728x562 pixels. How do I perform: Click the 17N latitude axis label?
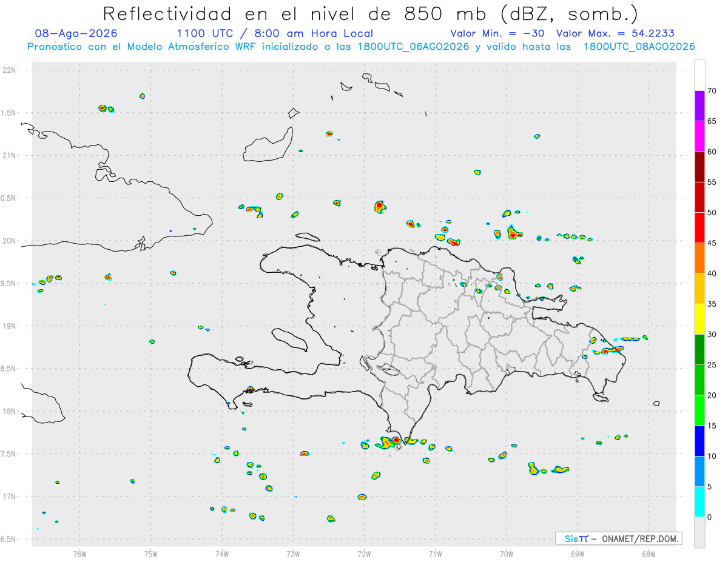(10, 497)
